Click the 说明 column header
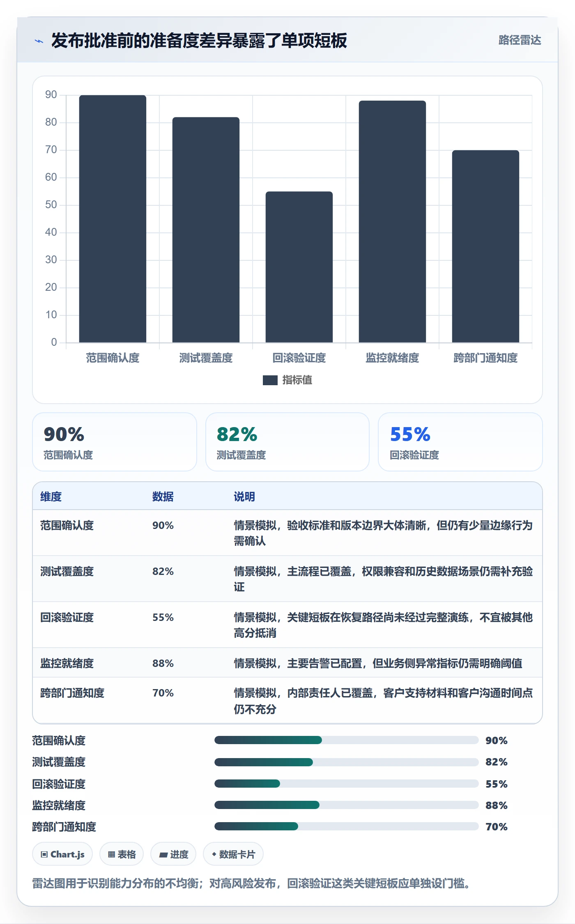Viewport: 575px width, 924px height. pos(244,496)
